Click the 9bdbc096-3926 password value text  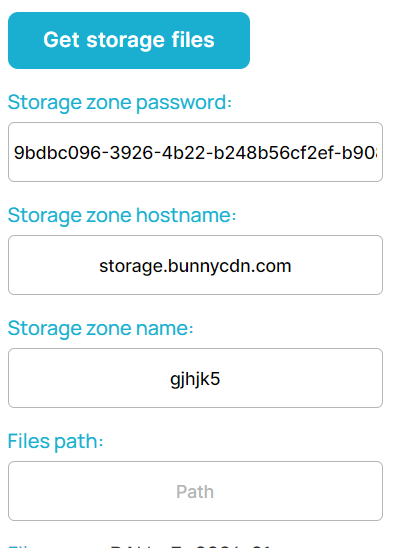pyautogui.click(x=195, y=153)
